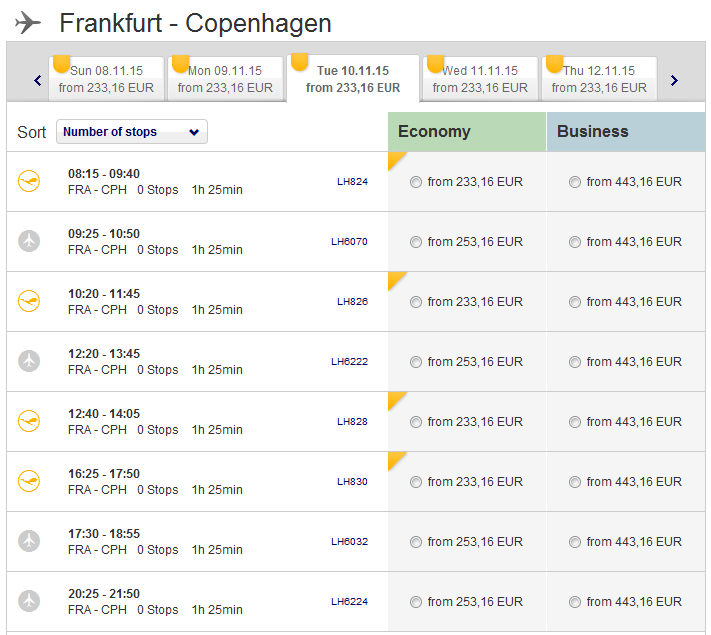This screenshot has width=711, height=635.
Task: Open flight number LH826 details link
Action: pos(352,301)
